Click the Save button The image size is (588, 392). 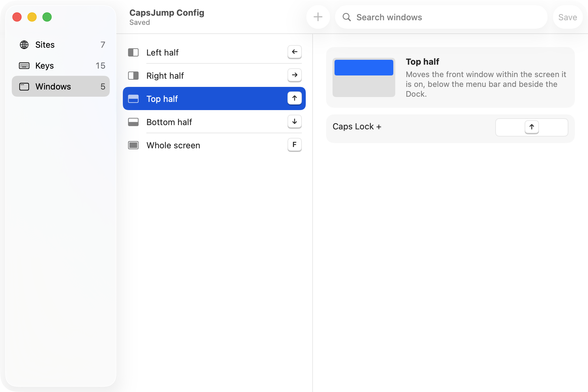568,17
